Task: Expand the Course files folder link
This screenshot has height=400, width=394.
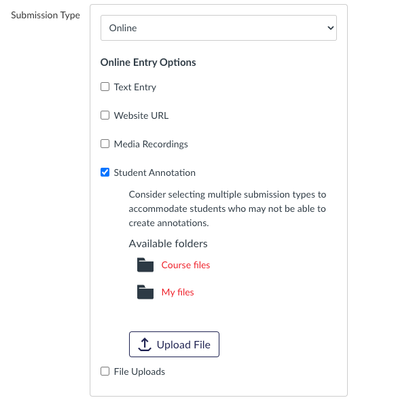Action: click(186, 265)
